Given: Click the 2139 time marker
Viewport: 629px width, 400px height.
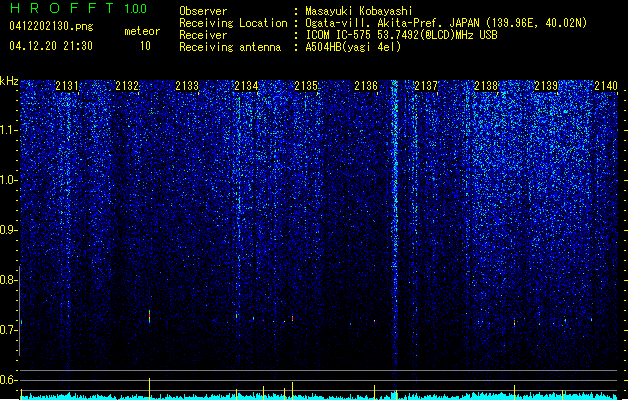Looking at the screenshot, I should tap(546, 86).
